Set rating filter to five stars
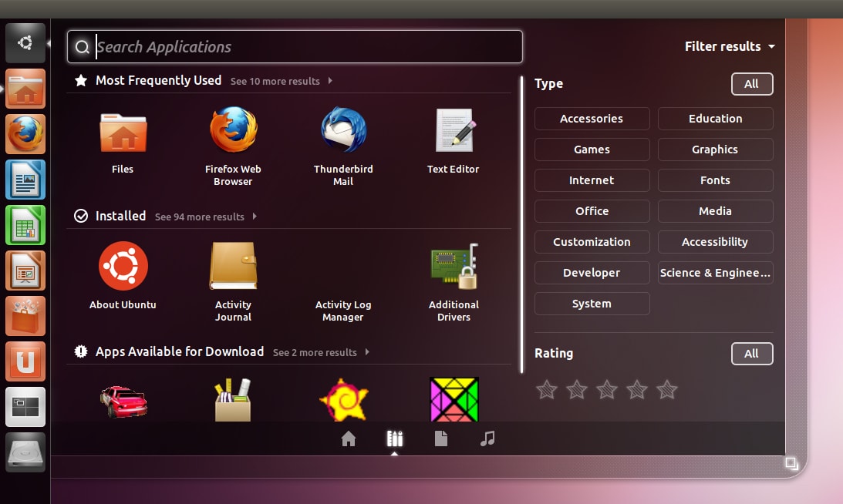Image resolution: width=843 pixels, height=504 pixels. coord(667,389)
